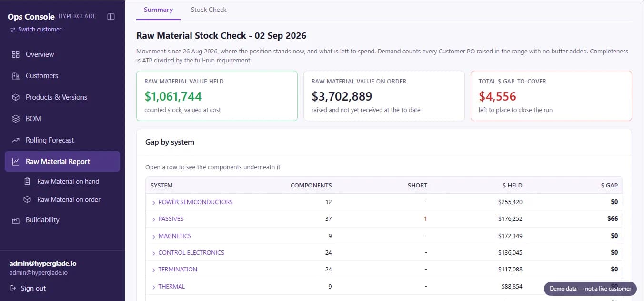Click the $255,420 held value
The height and width of the screenshot is (301, 644).
tap(510, 202)
